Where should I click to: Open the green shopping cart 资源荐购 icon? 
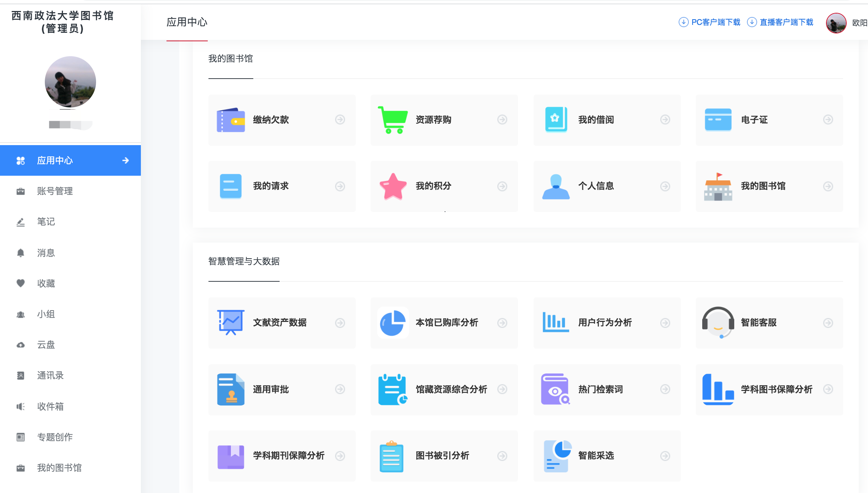point(393,120)
